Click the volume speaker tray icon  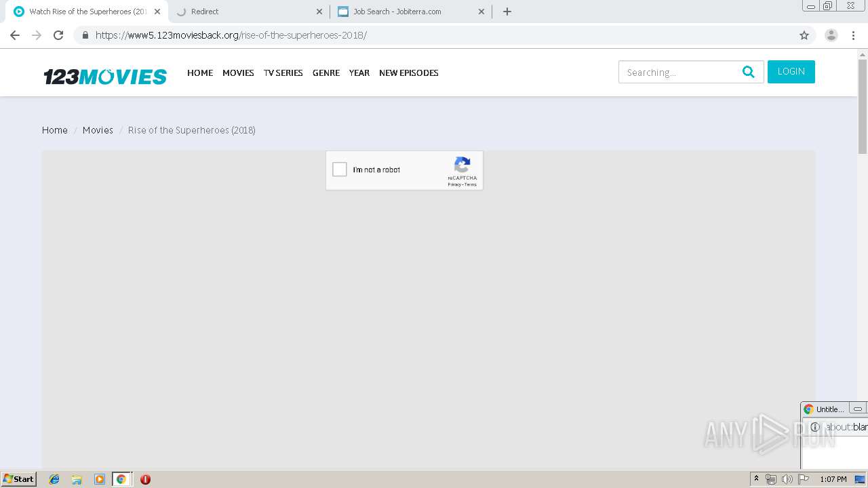[787, 479]
